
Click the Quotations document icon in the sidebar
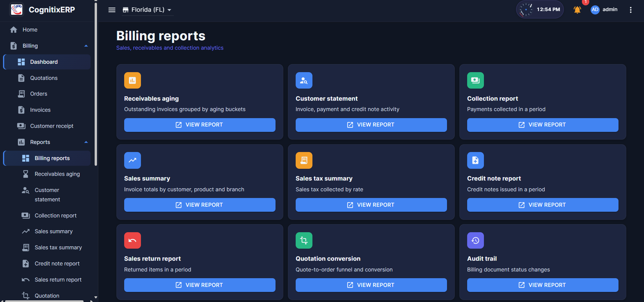[21, 78]
